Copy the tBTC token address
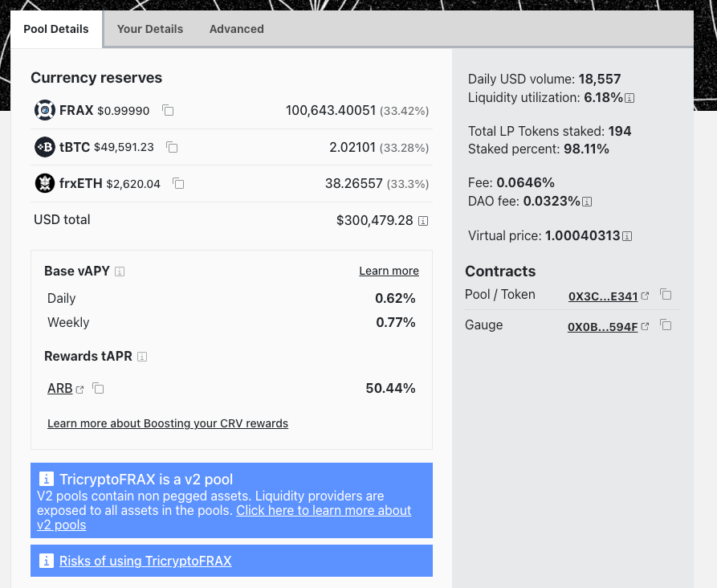This screenshot has width=717, height=588. pyautogui.click(x=172, y=147)
